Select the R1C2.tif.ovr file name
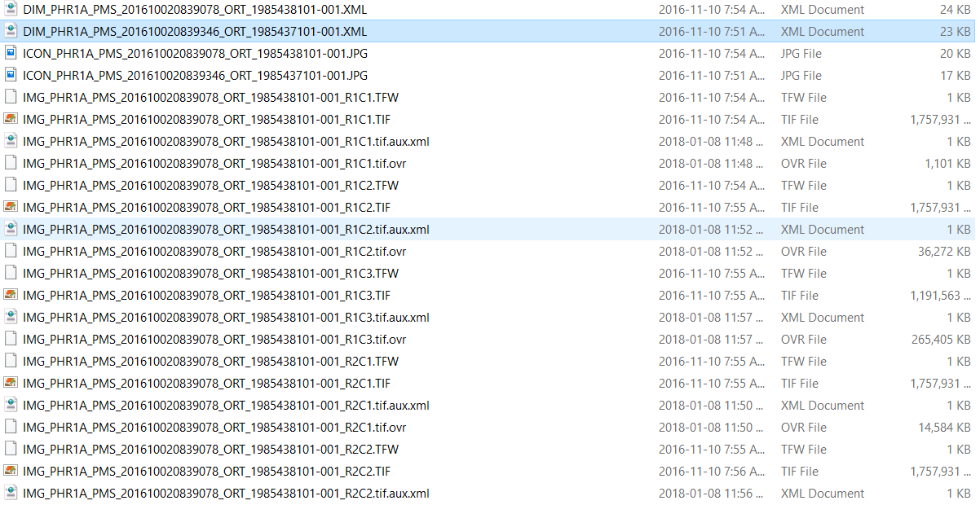Image resolution: width=980 pixels, height=505 pixels. [x=214, y=252]
